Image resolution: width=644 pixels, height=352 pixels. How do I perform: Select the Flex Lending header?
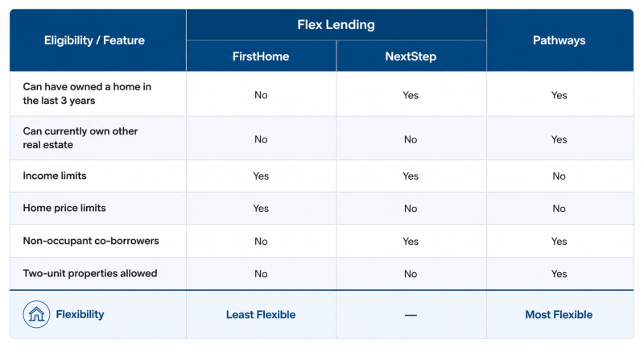336,25
